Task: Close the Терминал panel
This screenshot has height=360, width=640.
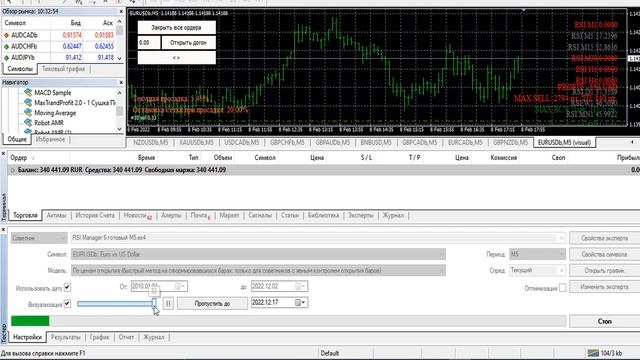Action: [3, 153]
